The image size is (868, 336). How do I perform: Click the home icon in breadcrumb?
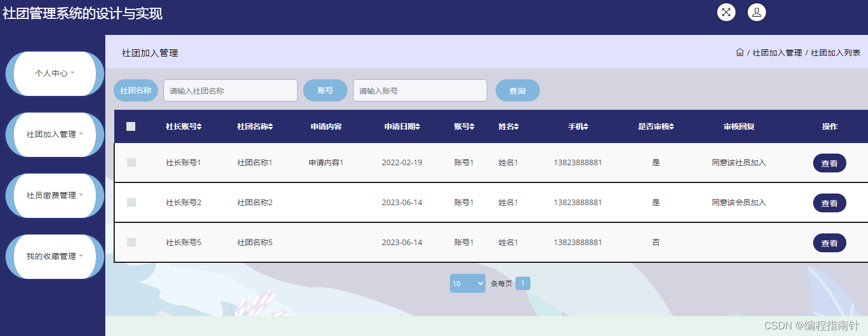pyautogui.click(x=739, y=53)
